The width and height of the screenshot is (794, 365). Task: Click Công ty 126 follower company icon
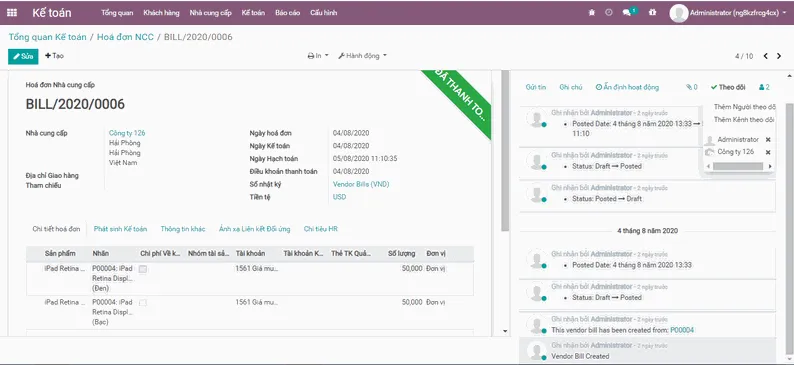(x=709, y=152)
